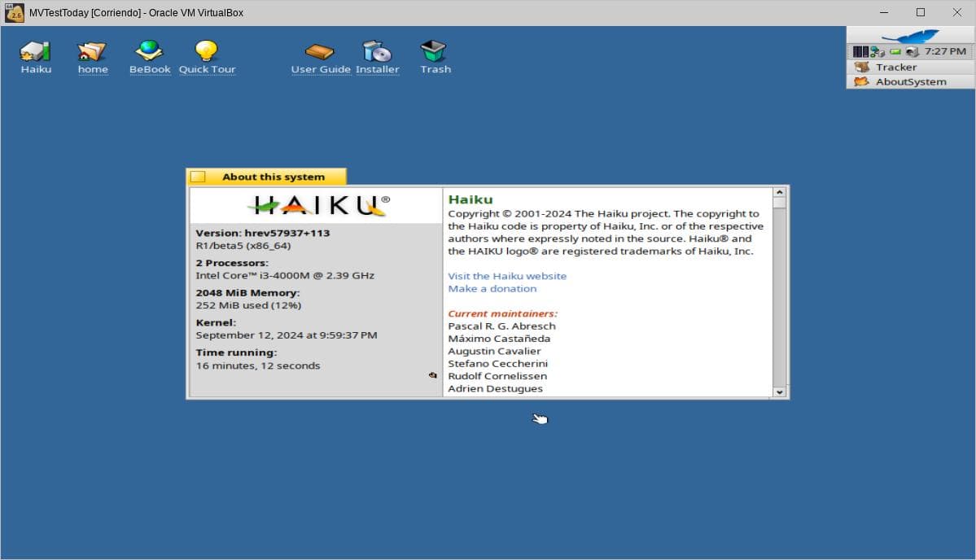Click the Visit the Haiku website link

507,276
